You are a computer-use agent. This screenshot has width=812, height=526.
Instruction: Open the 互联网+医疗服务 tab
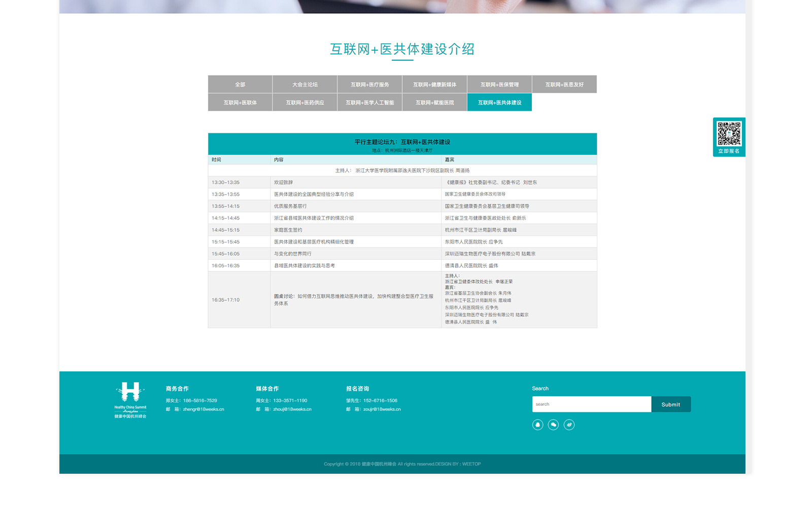click(370, 85)
